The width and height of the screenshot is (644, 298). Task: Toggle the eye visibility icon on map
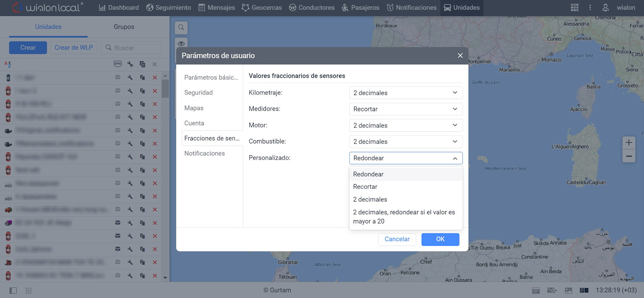click(x=181, y=44)
